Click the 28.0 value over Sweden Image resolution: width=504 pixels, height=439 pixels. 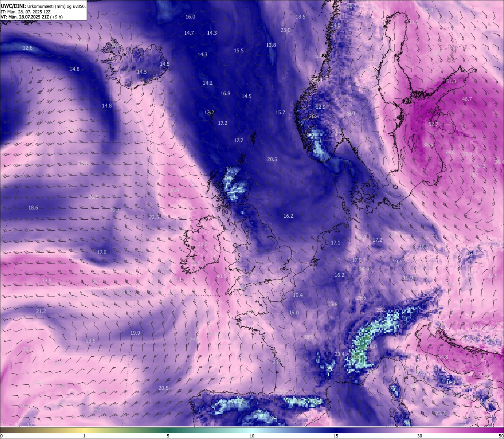click(x=350, y=113)
